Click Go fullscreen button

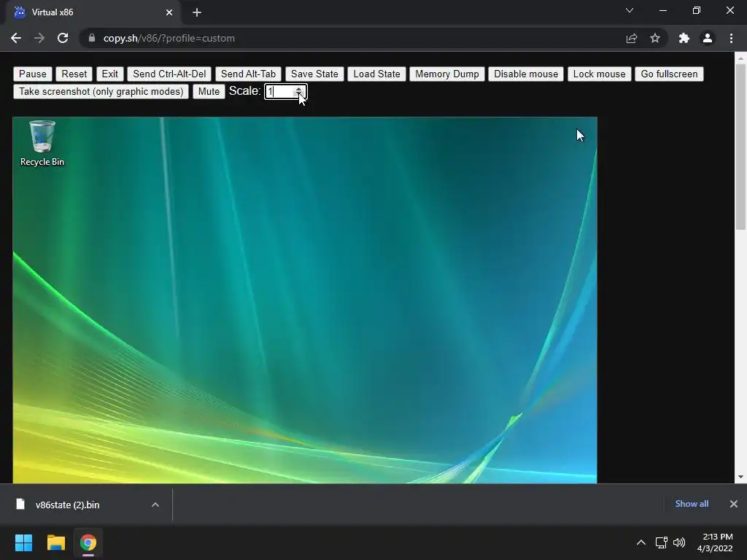click(669, 74)
